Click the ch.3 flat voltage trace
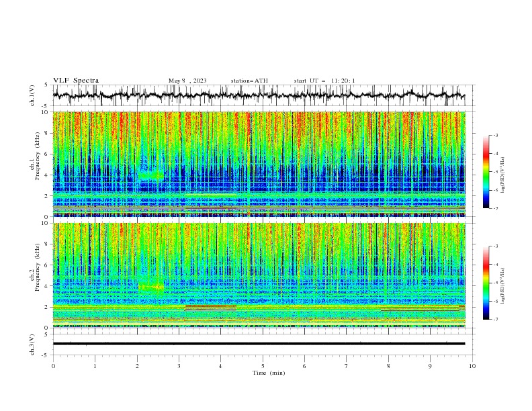This screenshot has width=532, height=411. tap(259, 344)
